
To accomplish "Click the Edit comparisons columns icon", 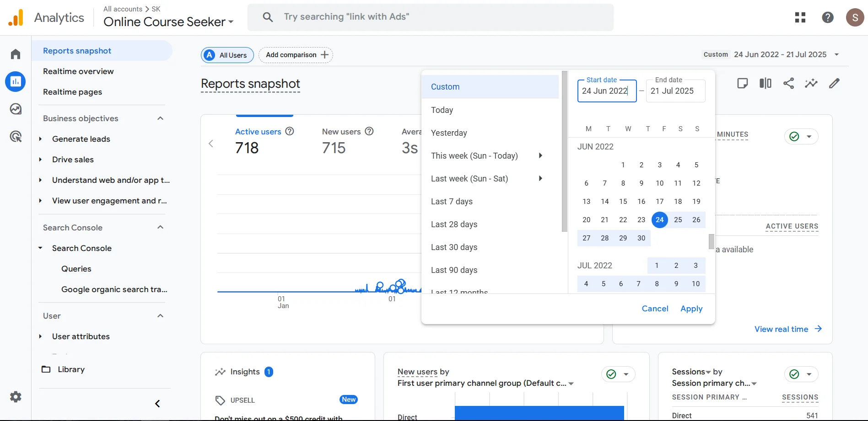I will coord(766,83).
